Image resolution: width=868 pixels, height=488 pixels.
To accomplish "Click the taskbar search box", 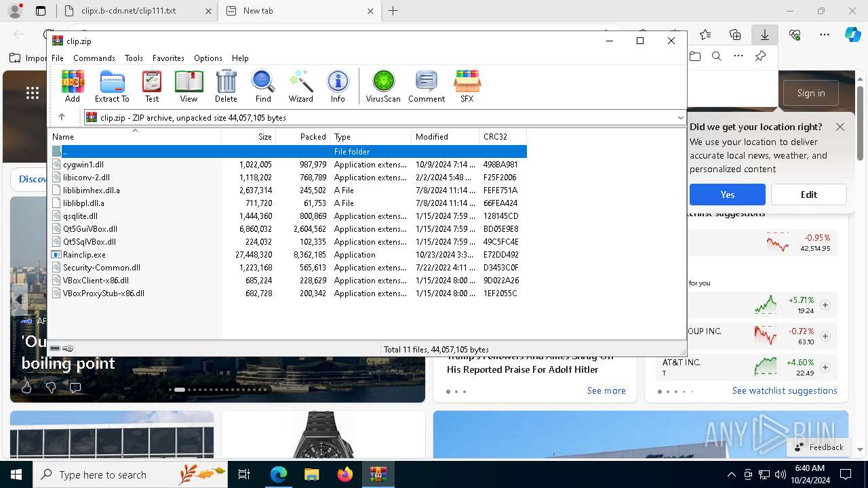I will pyautogui.click(x=130, y=474).
